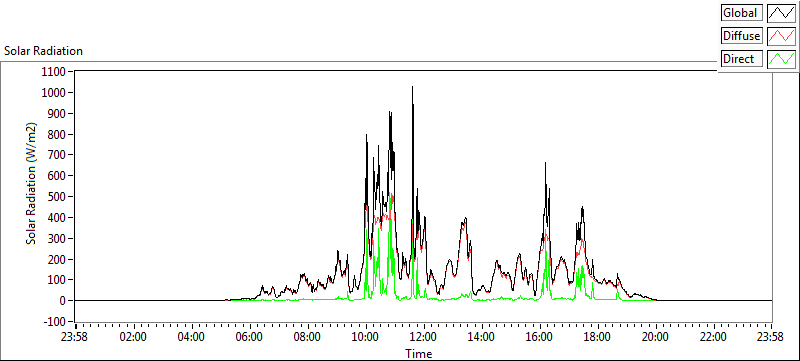Click the Solar Radiation chart title
This screenshot has height=361, width=800.
tap(43, 51)
